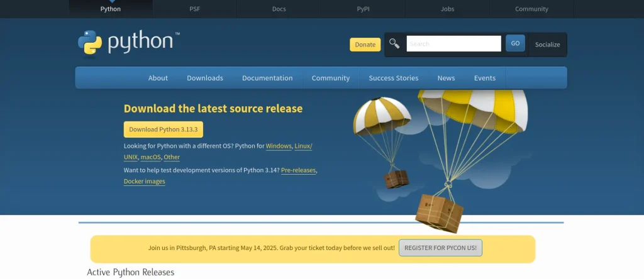Image resolution: width=644 pixels, height=279 pixels.
Task: Open the Docs tab in the top bar
Action: (x=279, y=9)
